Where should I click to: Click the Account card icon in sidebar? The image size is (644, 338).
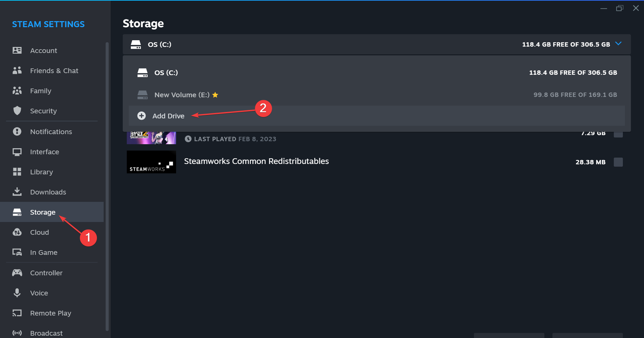[x=17, y=50]
